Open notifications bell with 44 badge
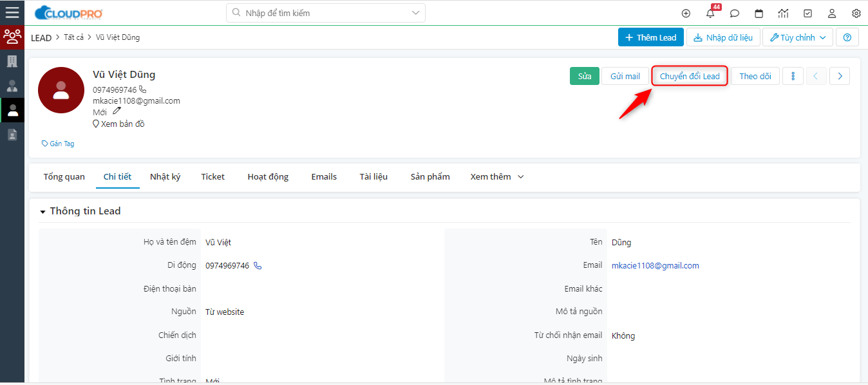The height and width of the screenshot is (385, 868). (711, 13)
